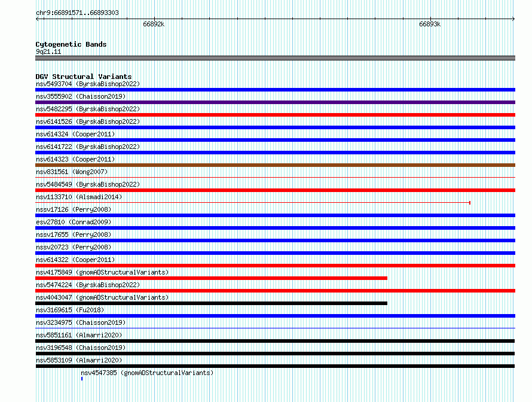532x402 pixels.
Task: Click the nsv831561 (Wong2007) label
Action: pos(72,172)
